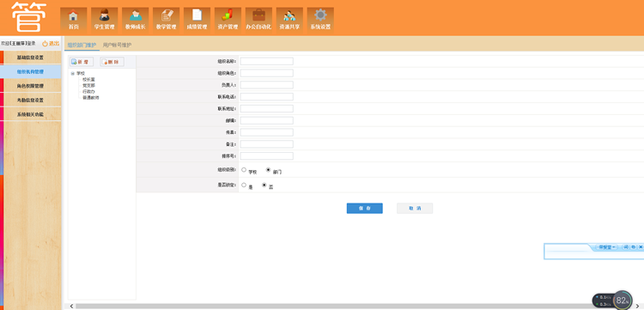
Task: Click the horizontal scrollbar left arrow
Action: click(72, 307)
